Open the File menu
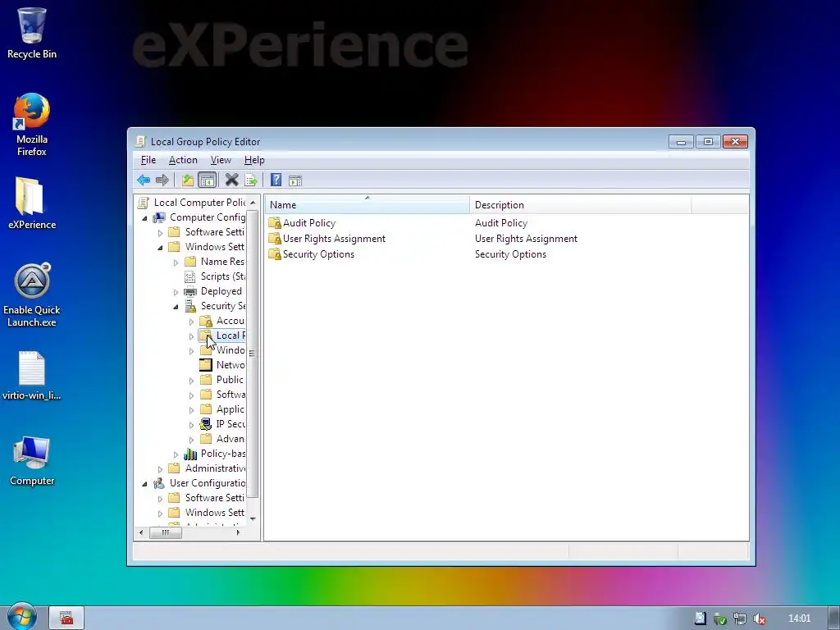This screenshot has height=630, width=840. pyautogui.click(x=148, y=160)
